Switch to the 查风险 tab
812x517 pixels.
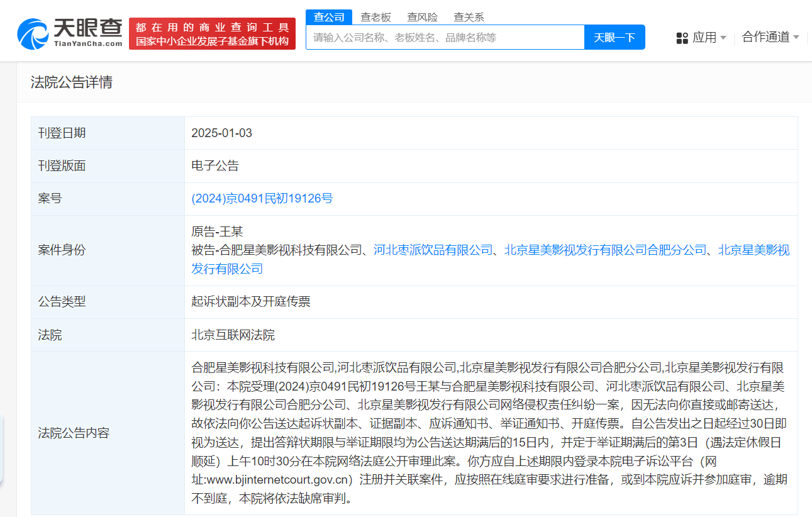[x=422, y=17]
